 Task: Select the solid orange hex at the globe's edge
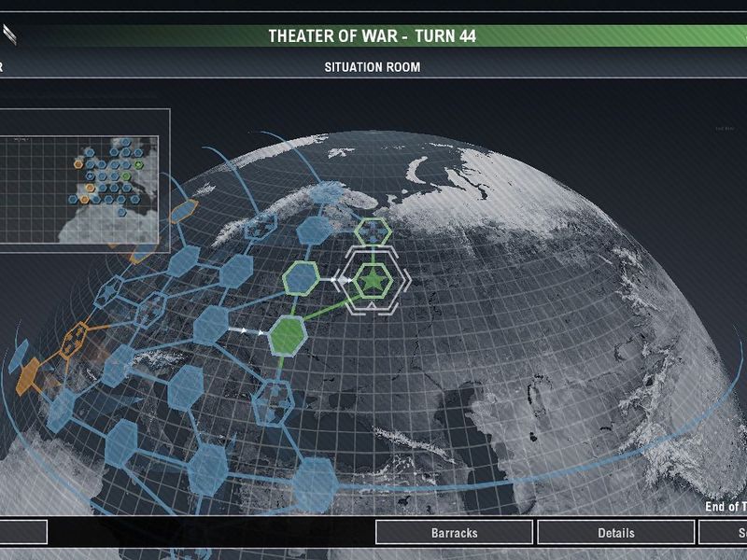[x=29, y=377]
